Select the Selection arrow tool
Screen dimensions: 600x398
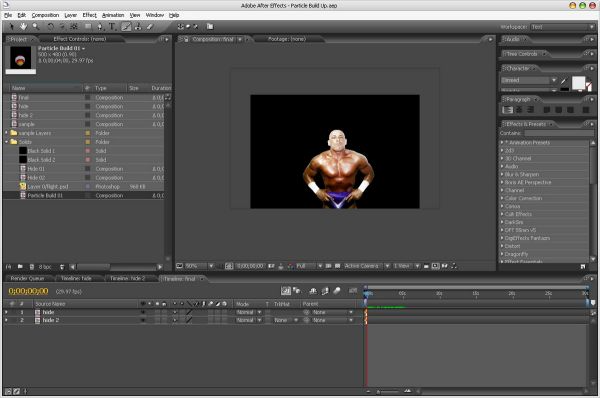point(11,26)
